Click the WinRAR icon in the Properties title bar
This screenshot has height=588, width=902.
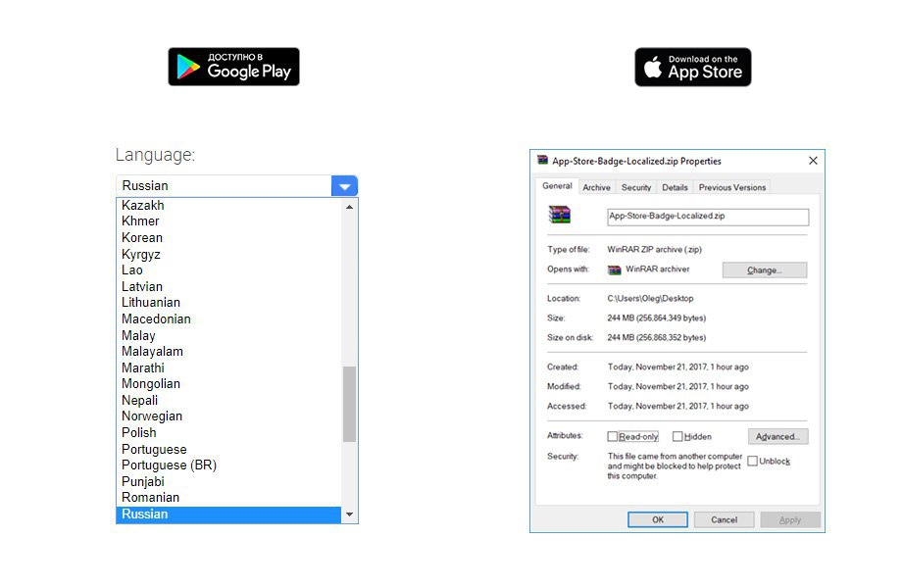coord(542,161)
